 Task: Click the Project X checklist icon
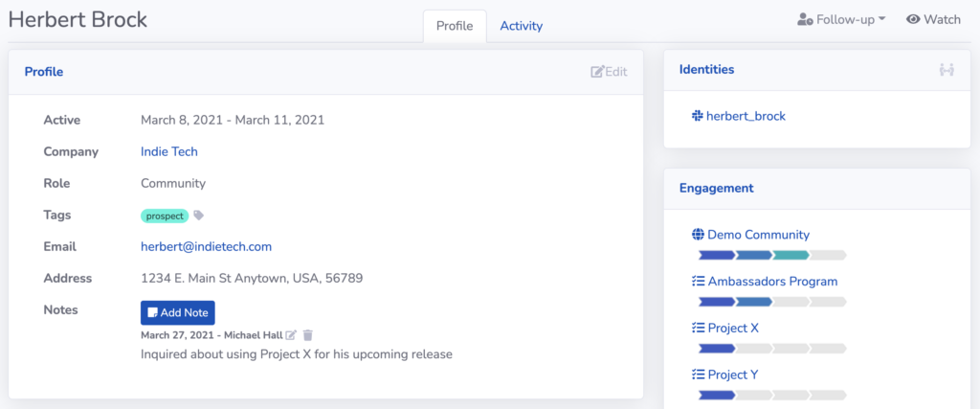698,328
